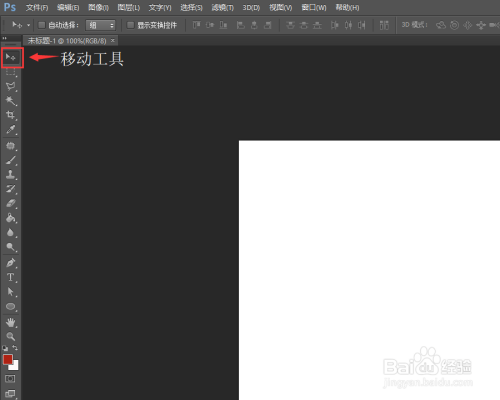500x400 pixels.
Task: Open the 文字(Y) menu
Action: [x=160, y=7]
